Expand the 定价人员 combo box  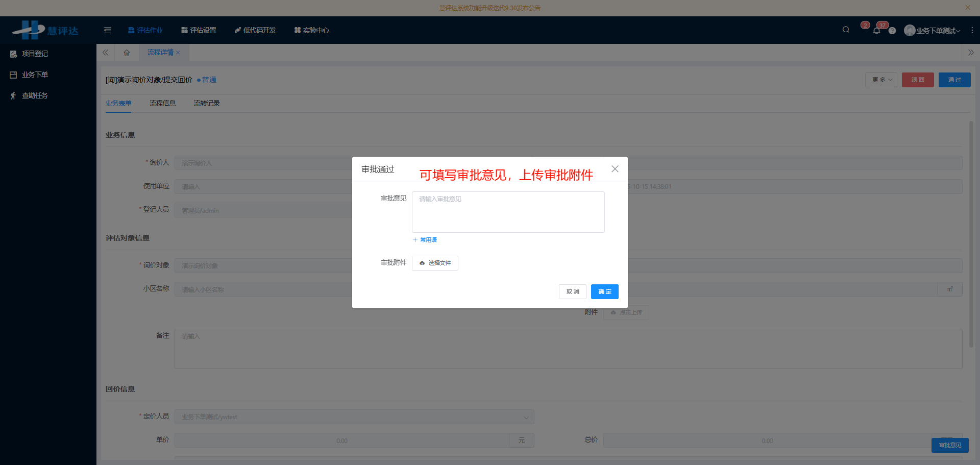(526, 417)
